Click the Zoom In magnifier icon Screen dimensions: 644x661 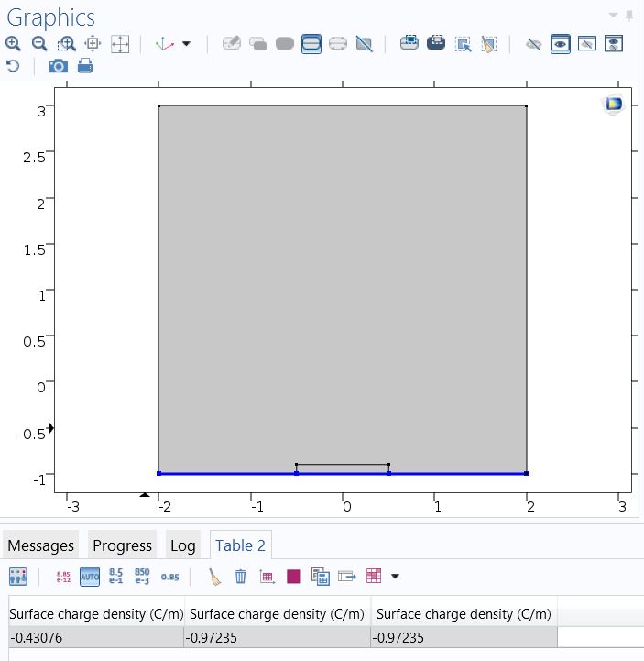13,43
